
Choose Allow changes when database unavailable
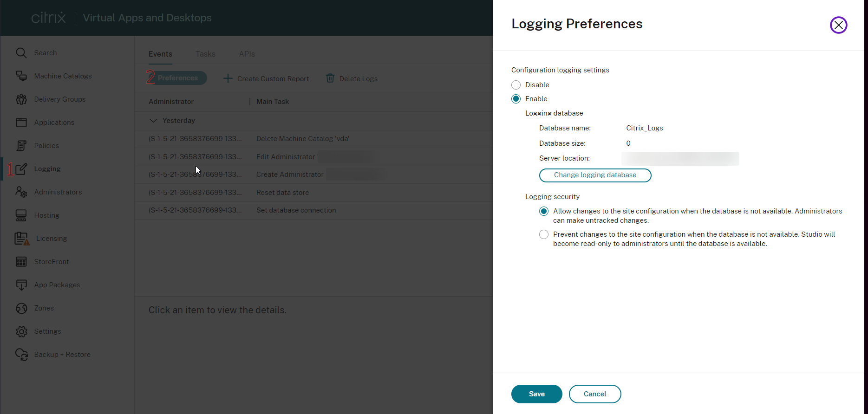[544, 211]
